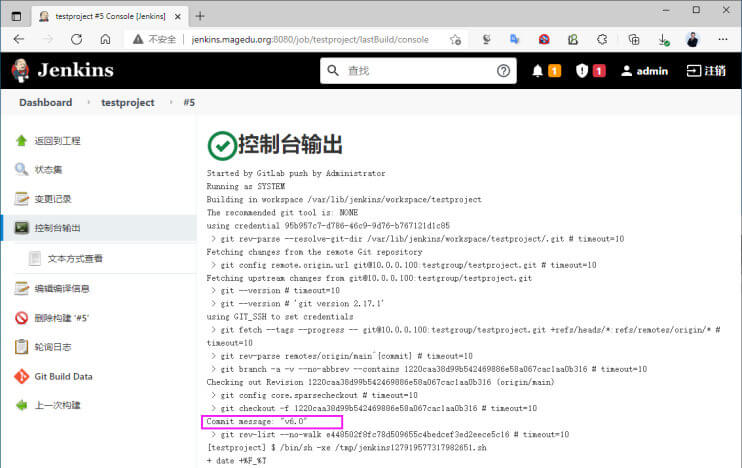Open 状态集 in the sidebar
Image resolution: width=742 pixels, height=468 pixels.
click(x=48, y=169)
